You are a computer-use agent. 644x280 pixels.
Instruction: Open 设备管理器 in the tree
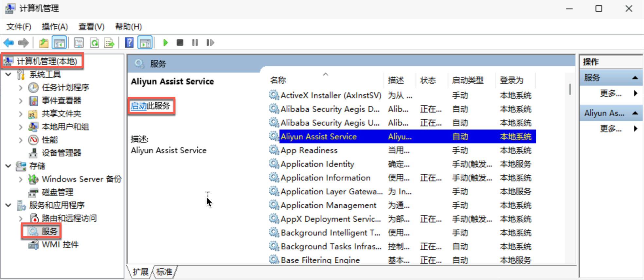click(x=62, y=153)
